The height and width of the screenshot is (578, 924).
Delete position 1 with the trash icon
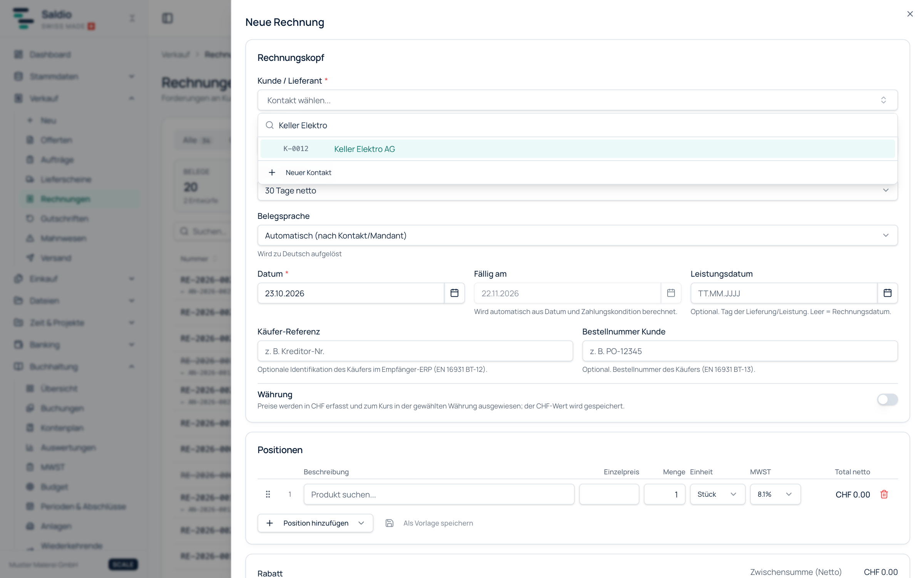pos(884,494)
